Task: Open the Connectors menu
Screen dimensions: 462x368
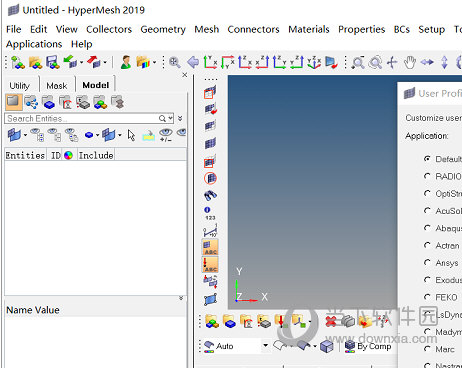Action: click(253, 29)
